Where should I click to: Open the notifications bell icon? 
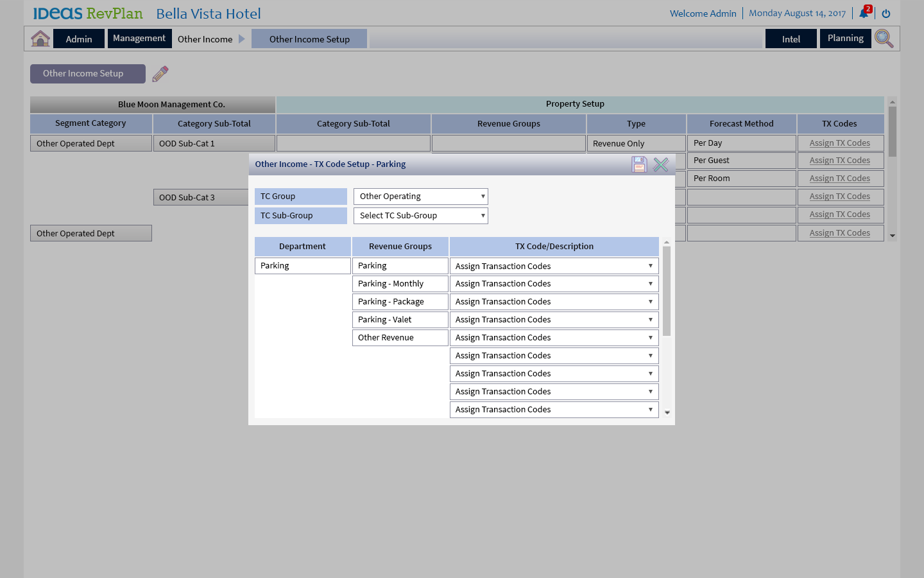tap(864, 13)
